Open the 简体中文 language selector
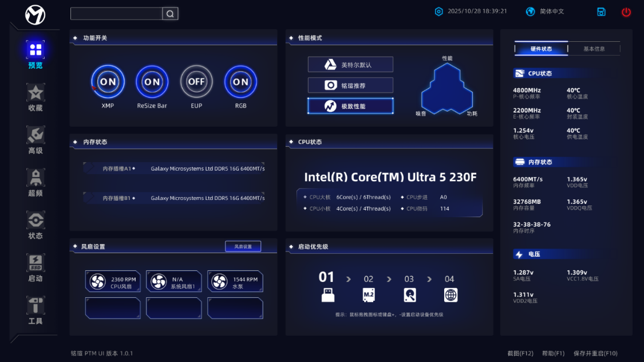This screenshot has height=362, width=644. pyautogui.click(x=552, y=11)
